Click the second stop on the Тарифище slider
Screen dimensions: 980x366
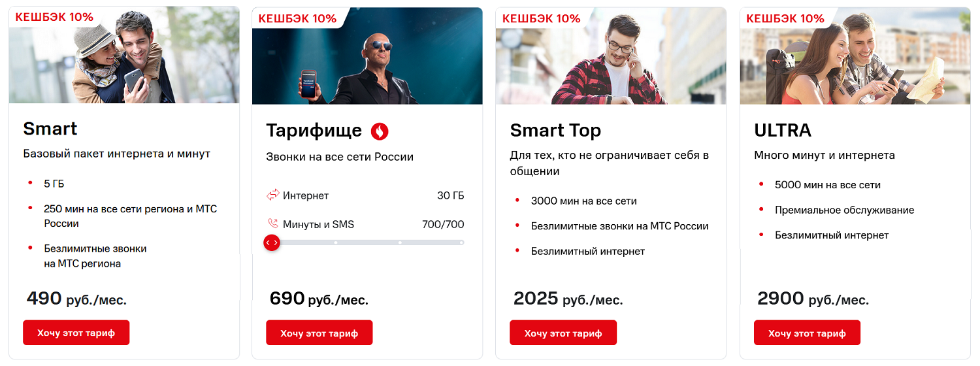pyautogui.click(x=336, y=242)
